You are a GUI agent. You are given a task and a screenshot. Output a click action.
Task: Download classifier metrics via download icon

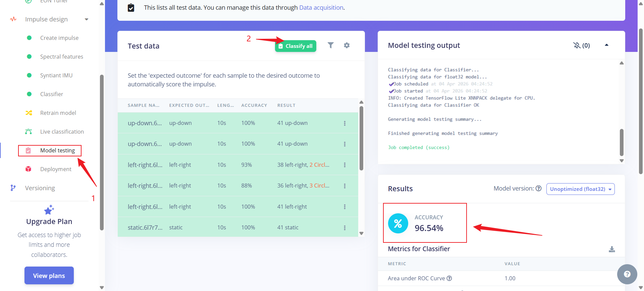click(x=612, y=249)
